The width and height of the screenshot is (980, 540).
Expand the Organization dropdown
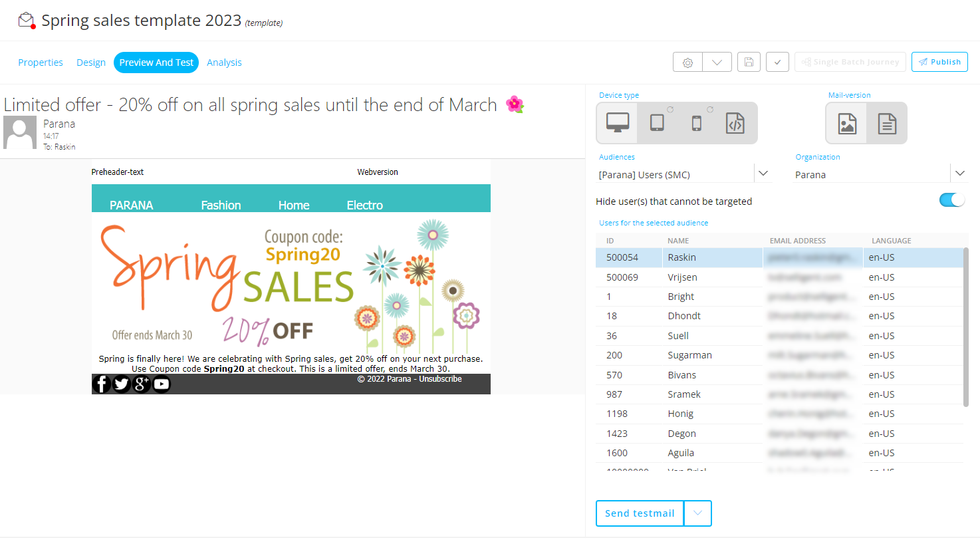tap(959, 174)
